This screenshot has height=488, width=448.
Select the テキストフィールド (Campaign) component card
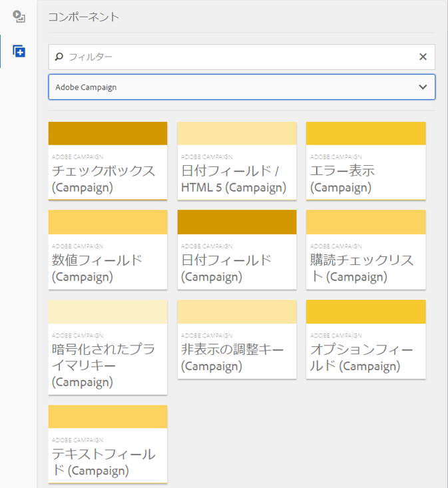pyautogui.click(x=108, y=444)
